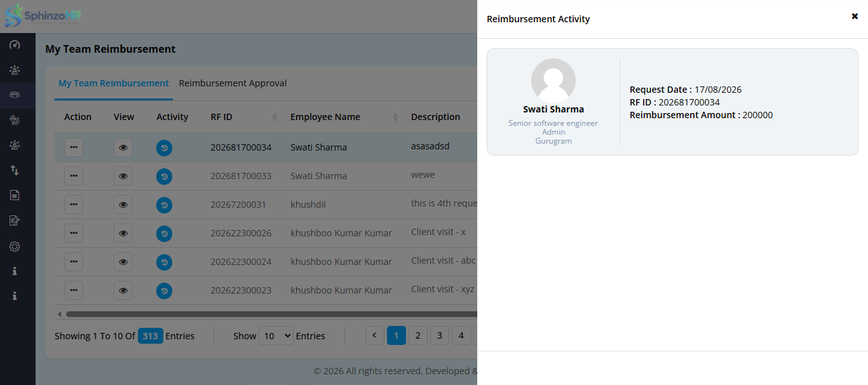
Task: Click the info icon directly below the gear
Action: (x=15, y=271)
